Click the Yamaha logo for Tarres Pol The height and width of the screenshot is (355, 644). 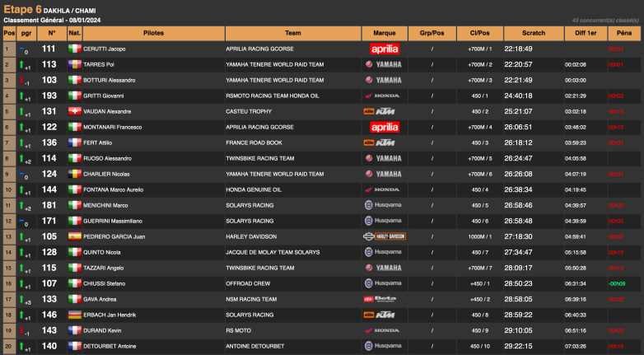click(x=384, y=64)
